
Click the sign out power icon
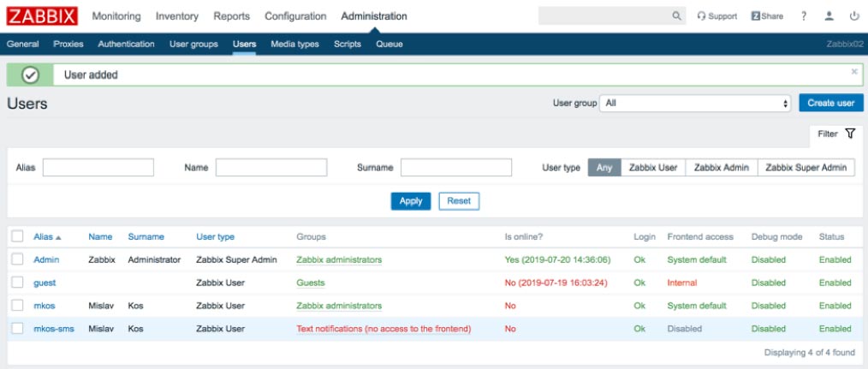(854, 16)
